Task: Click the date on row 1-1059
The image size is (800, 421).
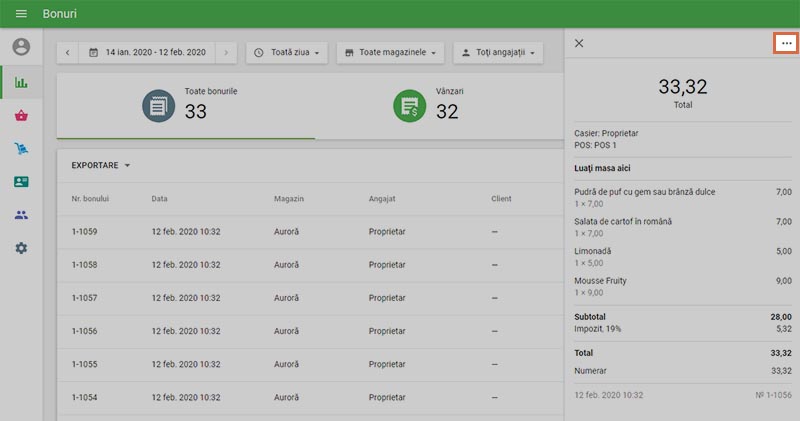Action: (x=186, y=232)
